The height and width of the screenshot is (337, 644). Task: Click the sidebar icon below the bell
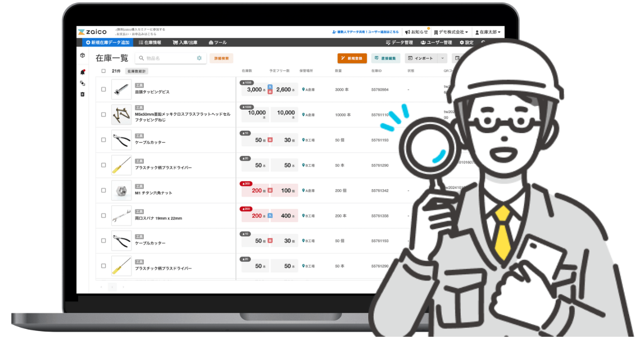(x=83, y=83)
